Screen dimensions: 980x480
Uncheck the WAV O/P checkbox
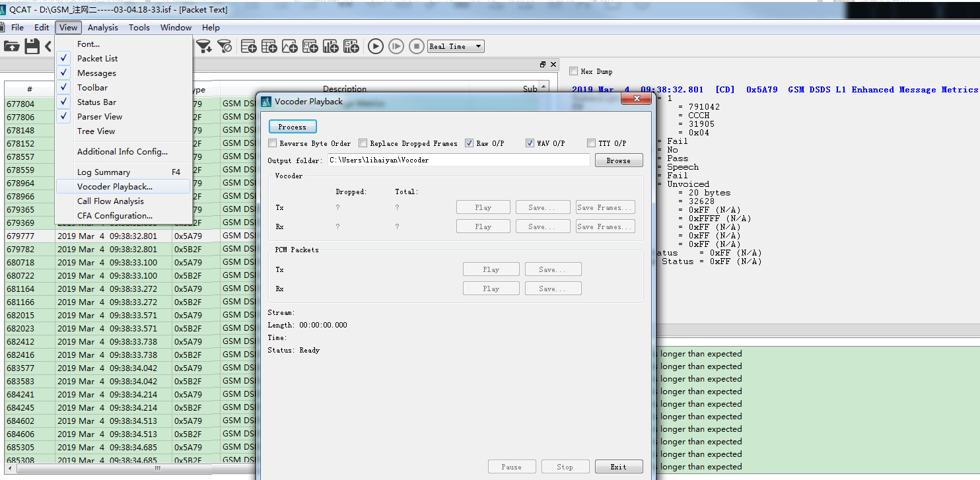[x=530, y=143]
